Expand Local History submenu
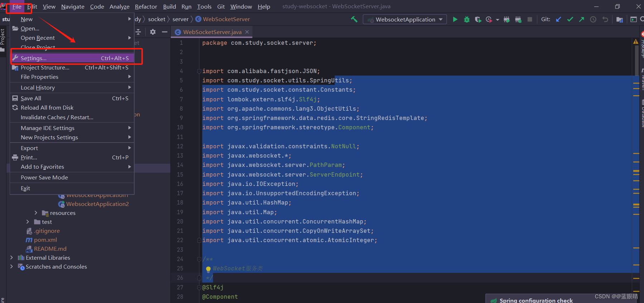644x303 pixels. (x=72, y=87)
